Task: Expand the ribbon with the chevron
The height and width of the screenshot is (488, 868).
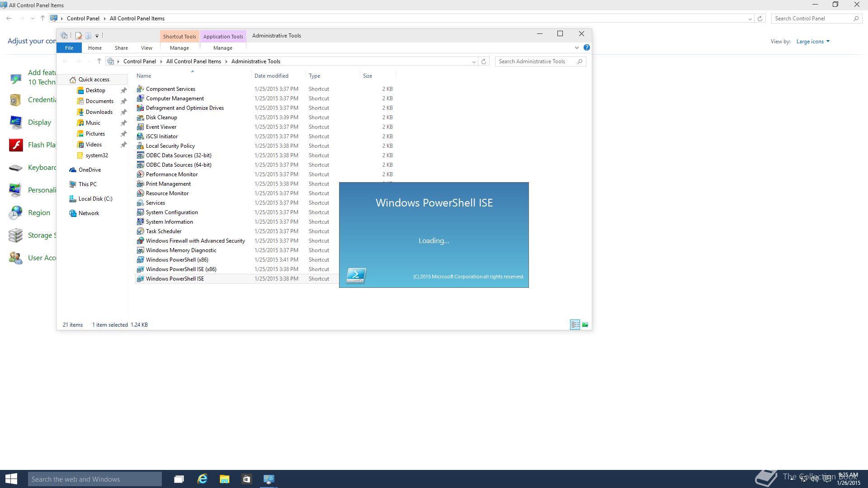Action: tap(576, 47)
